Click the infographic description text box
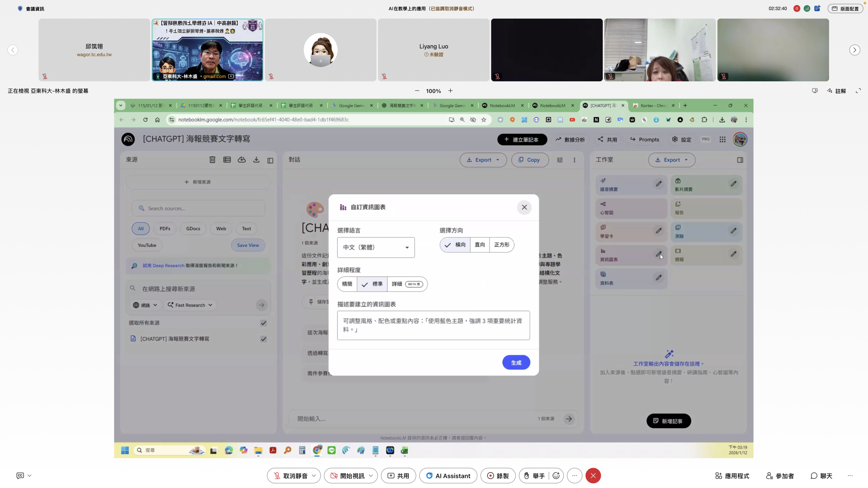Image resolution: width=868 pixels, height=488 pixels. pyautogui.click(x=433, y=325)
